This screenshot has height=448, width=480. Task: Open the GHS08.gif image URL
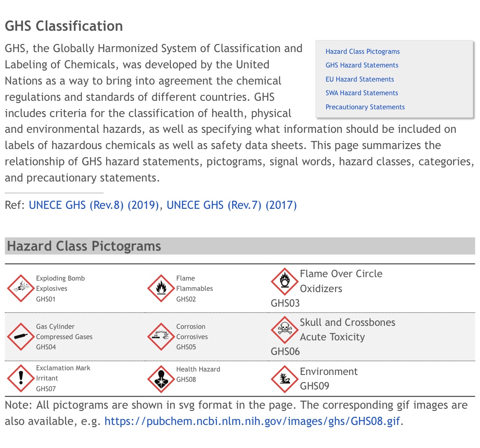click(x=253, y=422)
